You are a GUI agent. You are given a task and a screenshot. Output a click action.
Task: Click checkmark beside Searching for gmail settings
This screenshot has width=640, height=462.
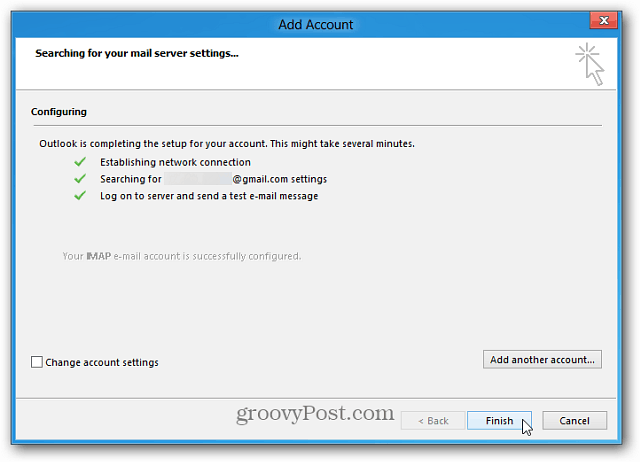point(80,179)
